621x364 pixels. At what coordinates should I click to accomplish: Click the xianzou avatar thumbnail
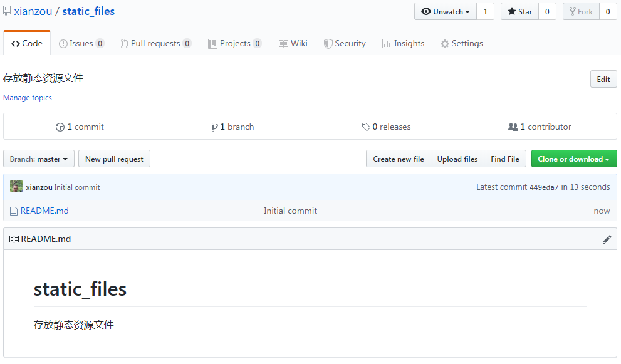[16, 186]
